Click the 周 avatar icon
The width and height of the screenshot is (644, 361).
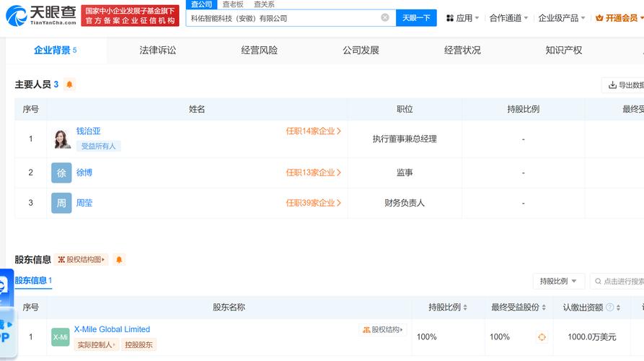point(61,203)
